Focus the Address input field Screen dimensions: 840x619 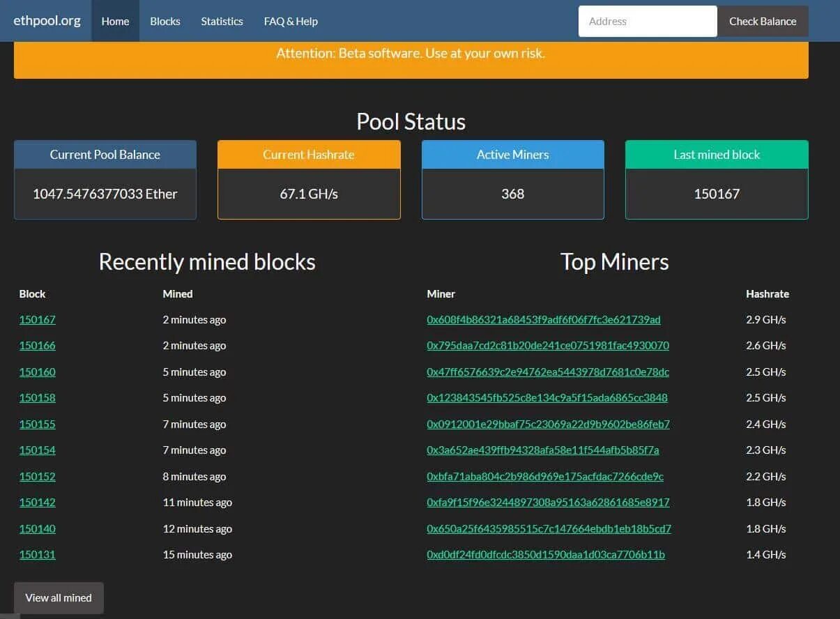pyautogui.click(x=648, y=21)
